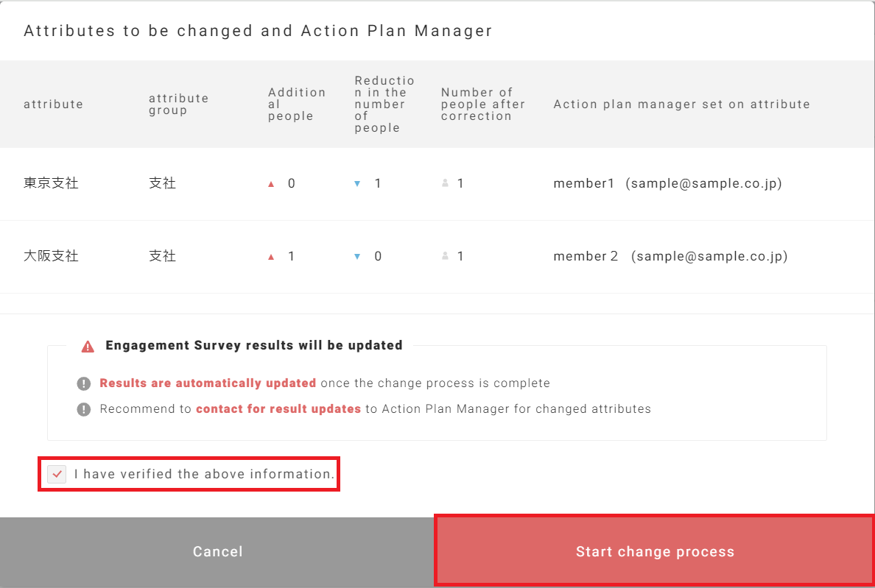Click the 'contact for result updates' link text
This screenshot has height=588, width=875.
click(278, 409)
